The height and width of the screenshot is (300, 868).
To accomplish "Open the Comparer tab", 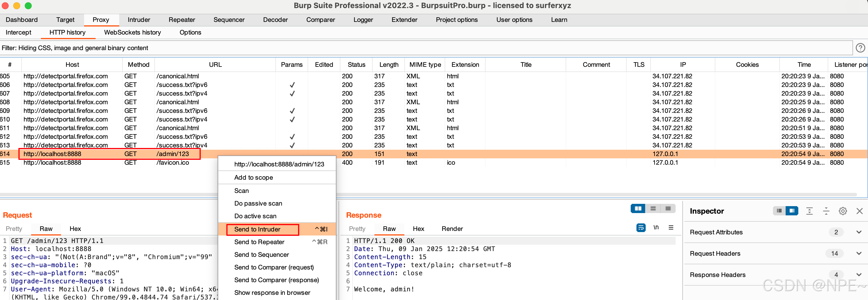I will pos(321,20).
